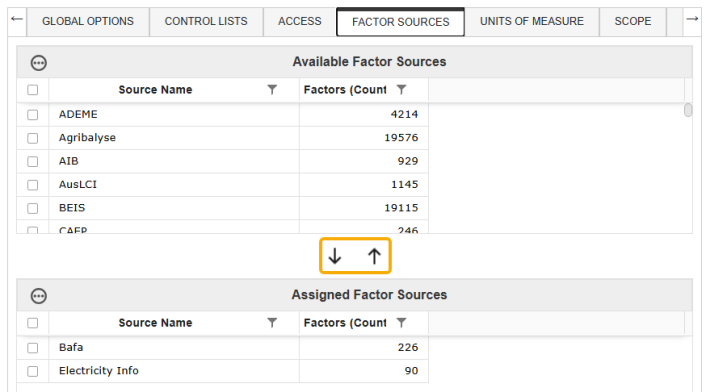Screen dimensions: 706x392
Task: Open Assigned Factor Sources options menu icon
Action: [39, 296]
